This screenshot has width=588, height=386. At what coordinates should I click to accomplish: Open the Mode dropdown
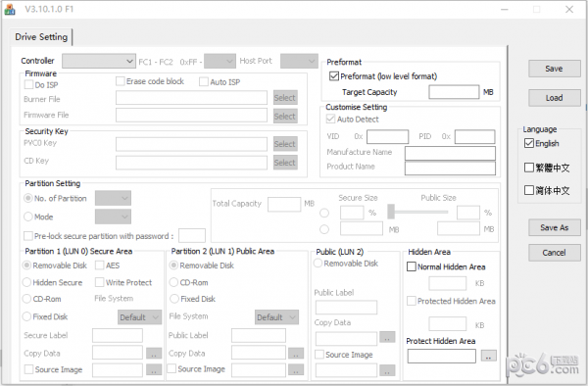(113, 217)
